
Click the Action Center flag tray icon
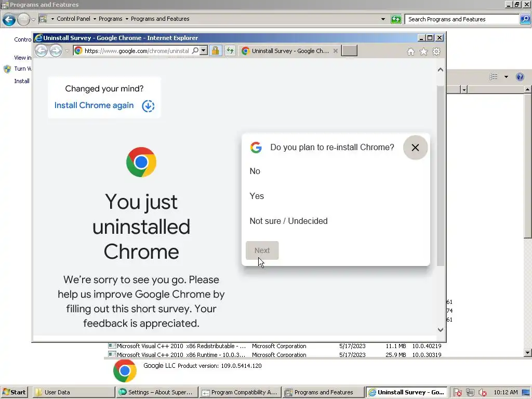click(x=457, y=393)
